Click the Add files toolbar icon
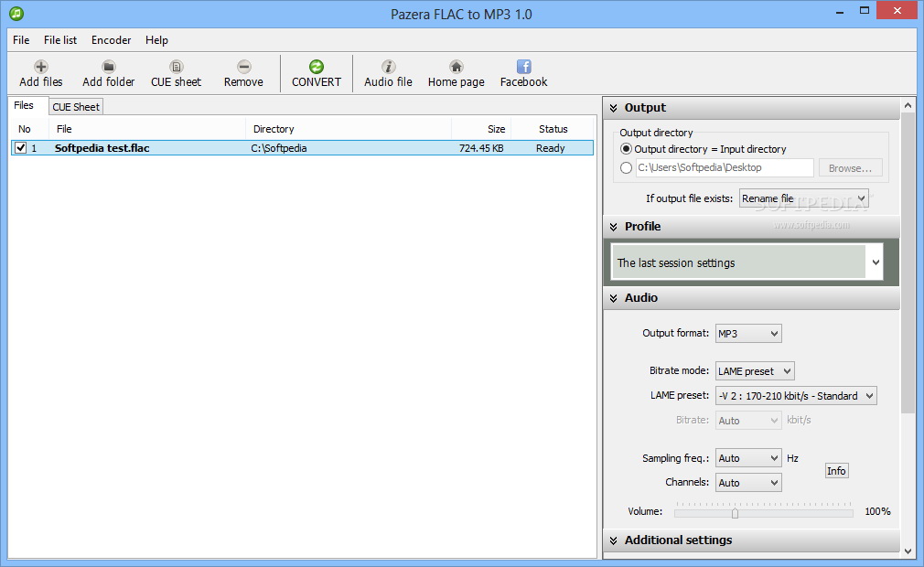924x567 pixels. (40, 67)
